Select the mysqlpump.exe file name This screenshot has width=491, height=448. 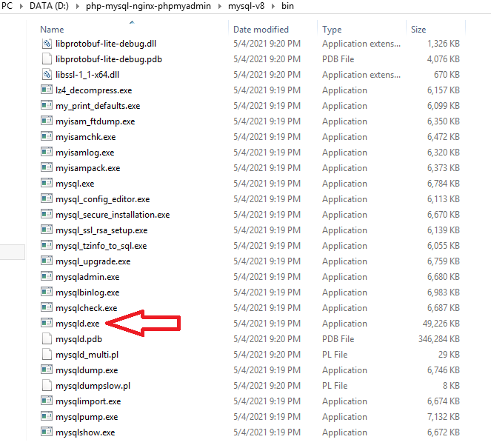pyautogui.click(x=87, y=417)
